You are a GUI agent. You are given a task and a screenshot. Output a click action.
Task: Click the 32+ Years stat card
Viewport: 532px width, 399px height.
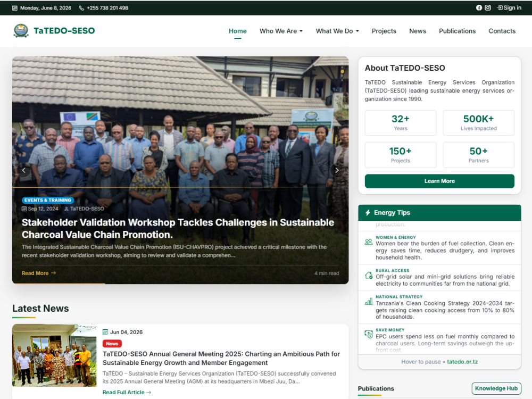coord(401,123)
